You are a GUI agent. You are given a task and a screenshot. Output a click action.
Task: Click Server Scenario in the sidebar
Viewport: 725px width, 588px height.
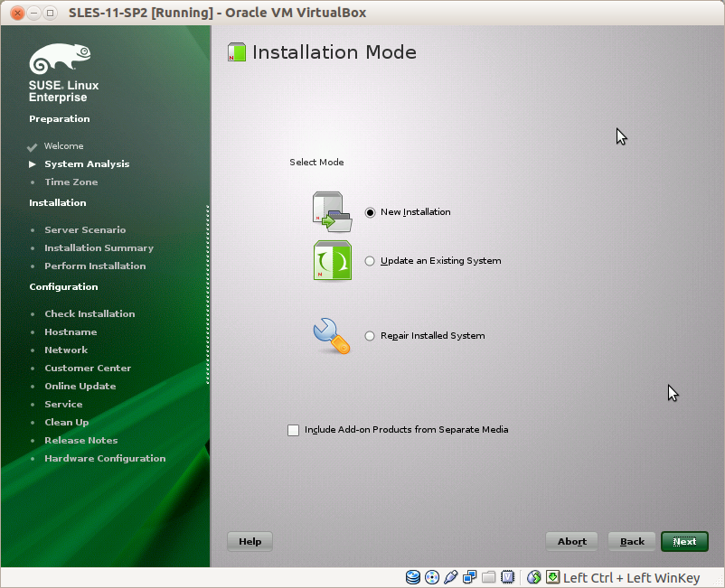coord(85,229)
